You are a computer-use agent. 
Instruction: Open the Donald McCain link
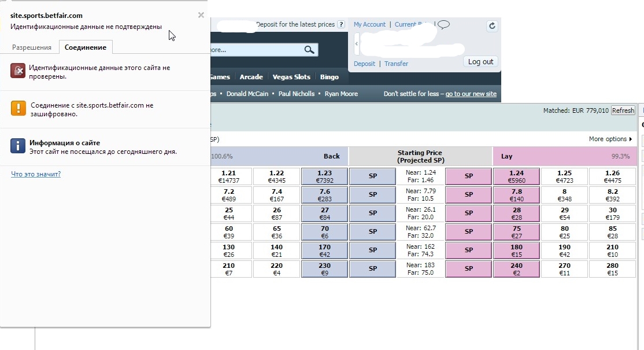pos(247,94)
